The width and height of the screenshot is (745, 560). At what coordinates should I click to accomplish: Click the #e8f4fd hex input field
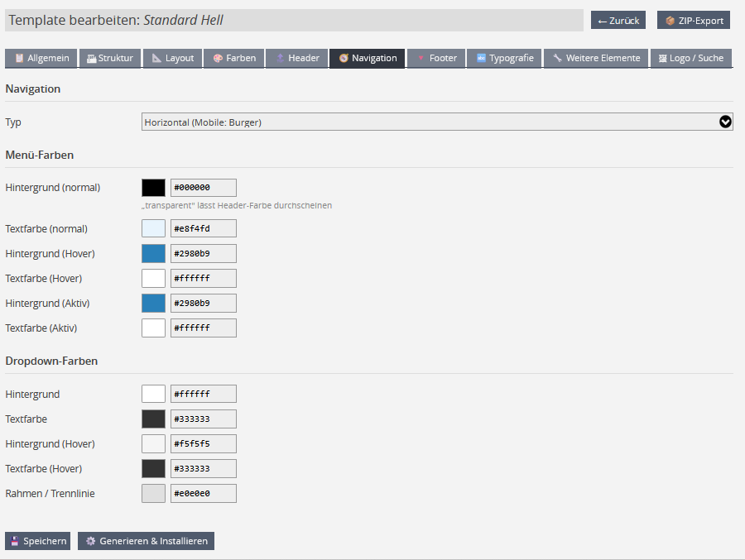pyautogui.click(x=204, y=228)
